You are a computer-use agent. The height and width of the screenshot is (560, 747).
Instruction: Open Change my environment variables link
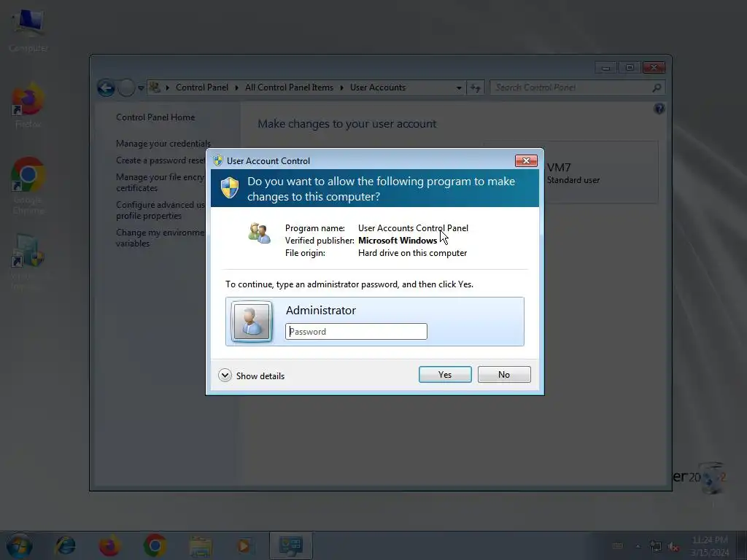(x=160, y=238)
